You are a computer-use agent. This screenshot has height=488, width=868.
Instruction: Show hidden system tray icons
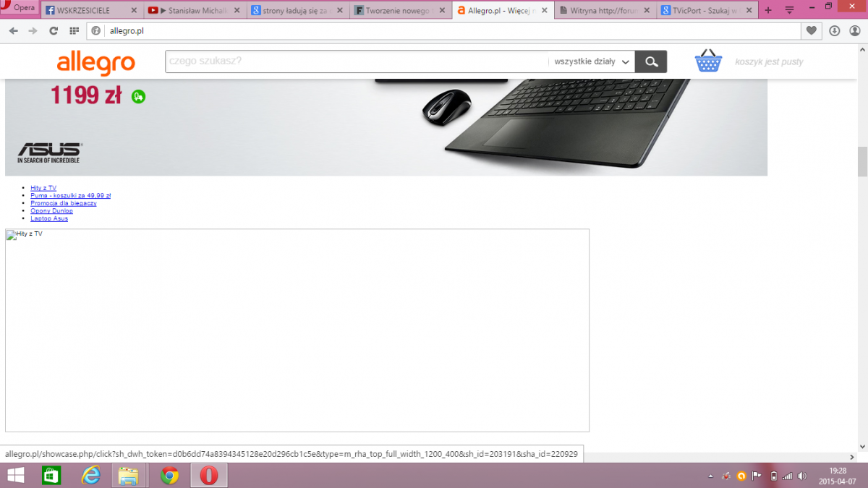pos(710,476)
